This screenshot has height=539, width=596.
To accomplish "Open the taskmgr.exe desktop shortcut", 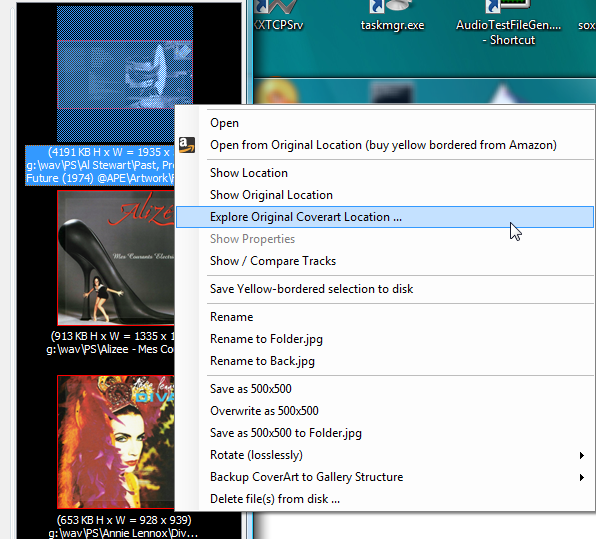I will (x=392, y=16).
